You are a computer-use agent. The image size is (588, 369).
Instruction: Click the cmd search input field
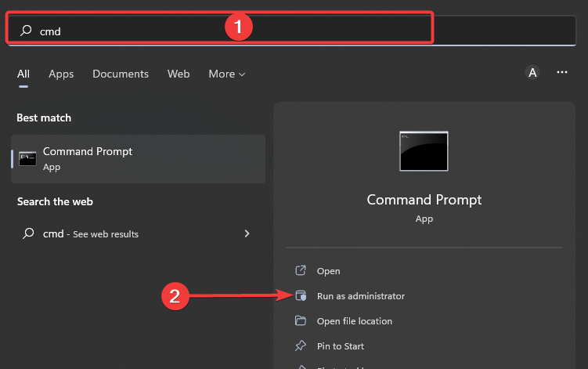click(x=291, y=31)
